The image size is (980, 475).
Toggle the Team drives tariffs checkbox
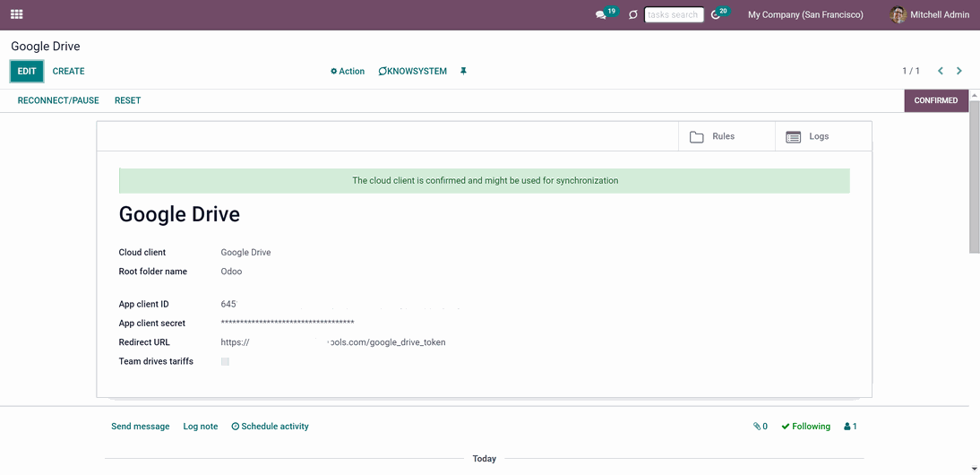point(225,361)
